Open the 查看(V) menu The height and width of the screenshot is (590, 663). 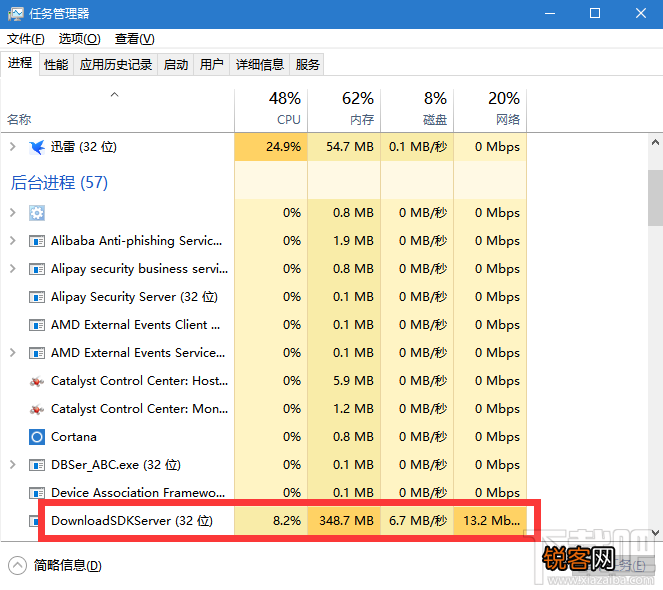134,39
